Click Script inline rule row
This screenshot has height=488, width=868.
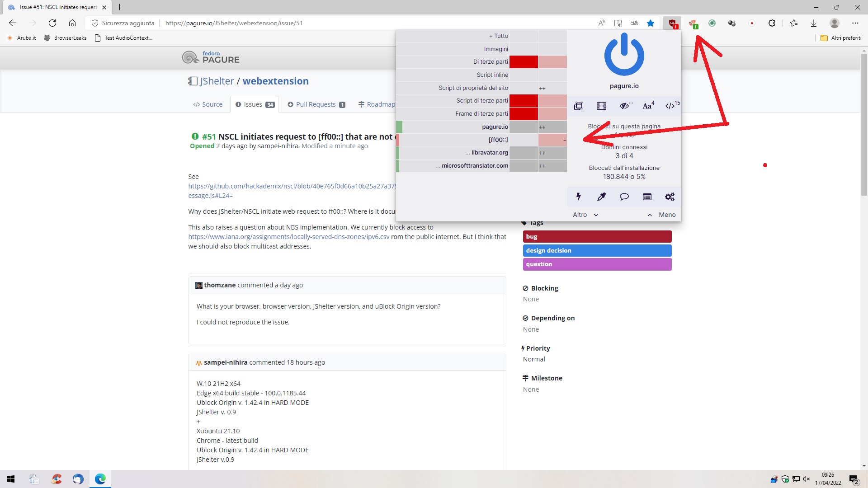pyautogui.click(x=453, y=75)
